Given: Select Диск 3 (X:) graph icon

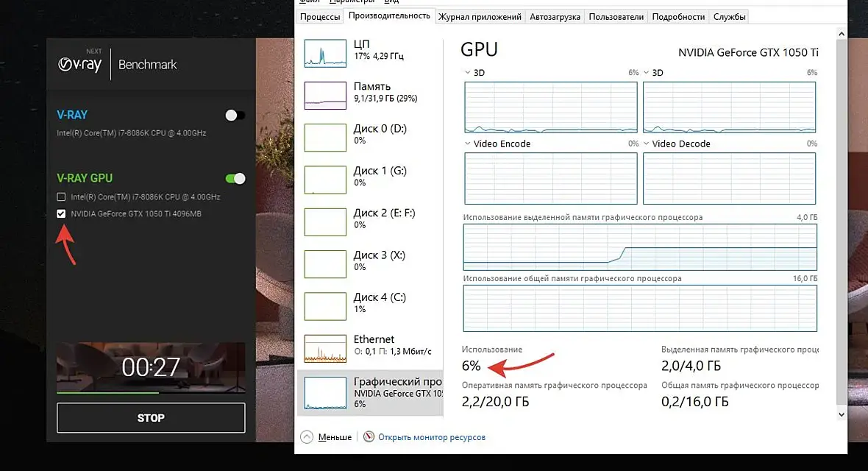Looking at the screenshot, I should 325,264.
